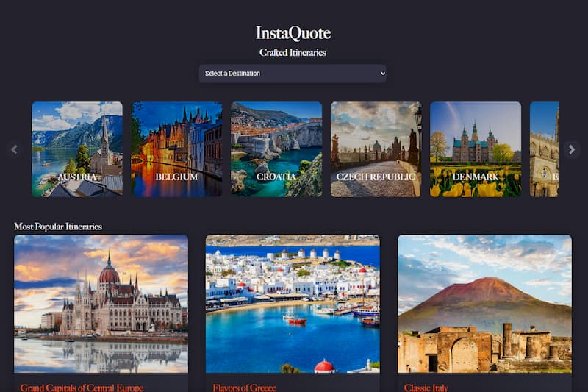588x392 pixels.
Task: Pick the Czech Republic destination card
Action: click(376, 149)
